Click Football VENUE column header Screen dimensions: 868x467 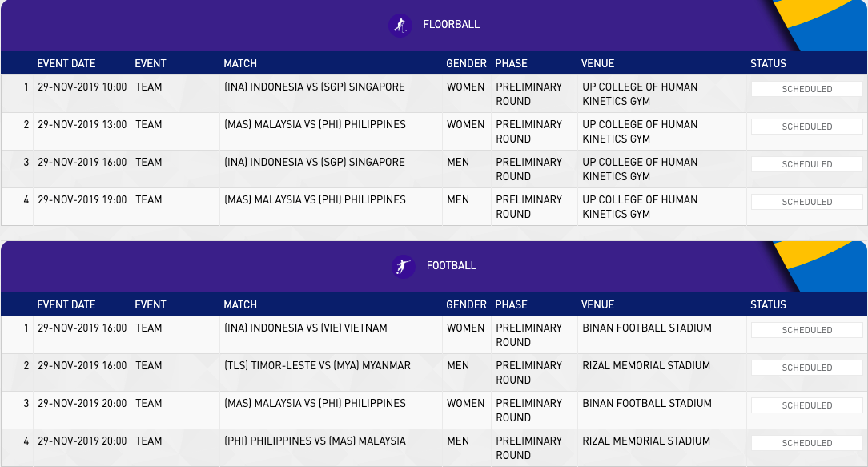coord(598,304)
